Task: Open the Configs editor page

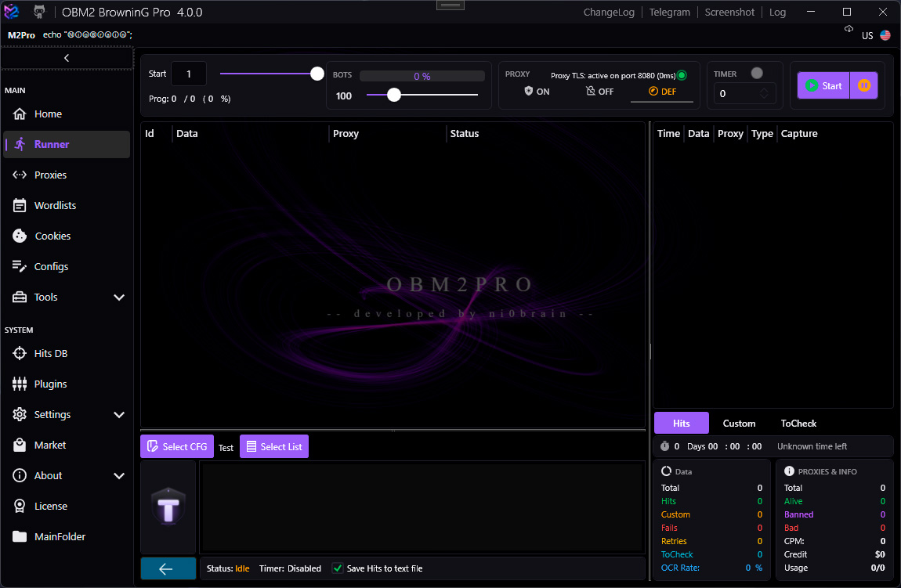Action: (66, 266)
